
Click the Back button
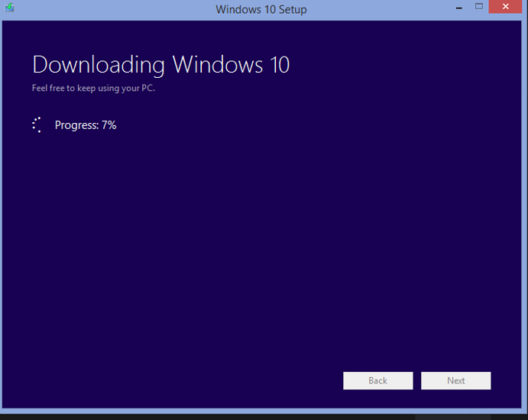click(377, 380)
